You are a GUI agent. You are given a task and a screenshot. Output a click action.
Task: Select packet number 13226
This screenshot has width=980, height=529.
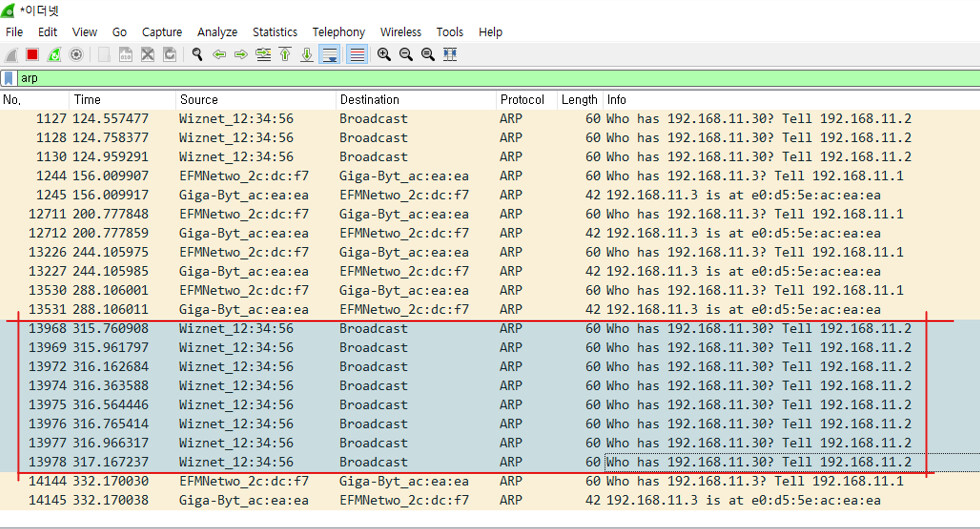pyautogui.click(x=490, y=252)
